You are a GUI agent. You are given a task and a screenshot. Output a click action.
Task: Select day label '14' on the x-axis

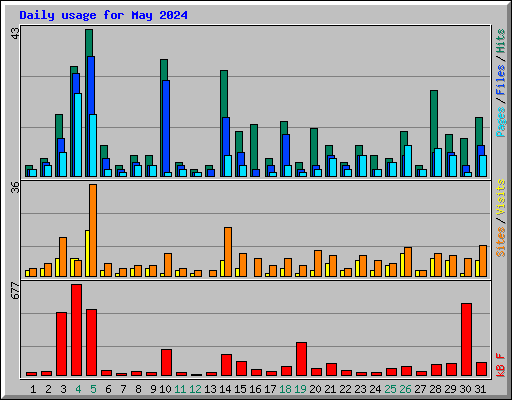point(225,389)
